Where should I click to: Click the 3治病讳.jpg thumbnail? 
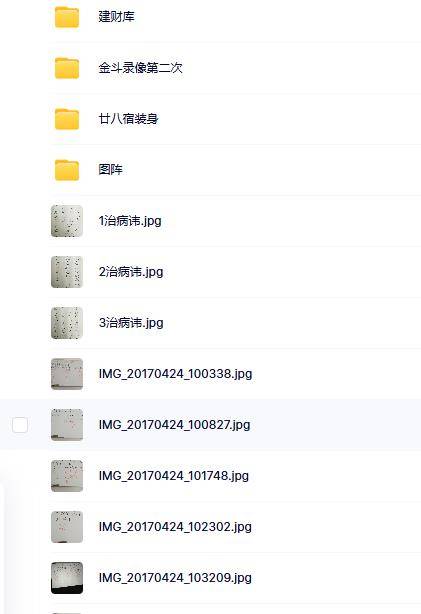[67, 323]
